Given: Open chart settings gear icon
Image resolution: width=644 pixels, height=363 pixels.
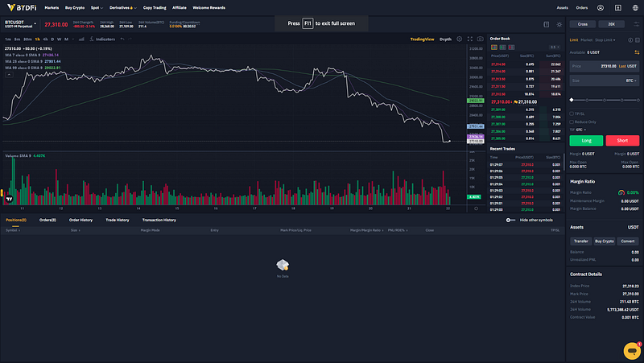Looking at the screenshot, I should pyautogui.click(x=459, y=39).
